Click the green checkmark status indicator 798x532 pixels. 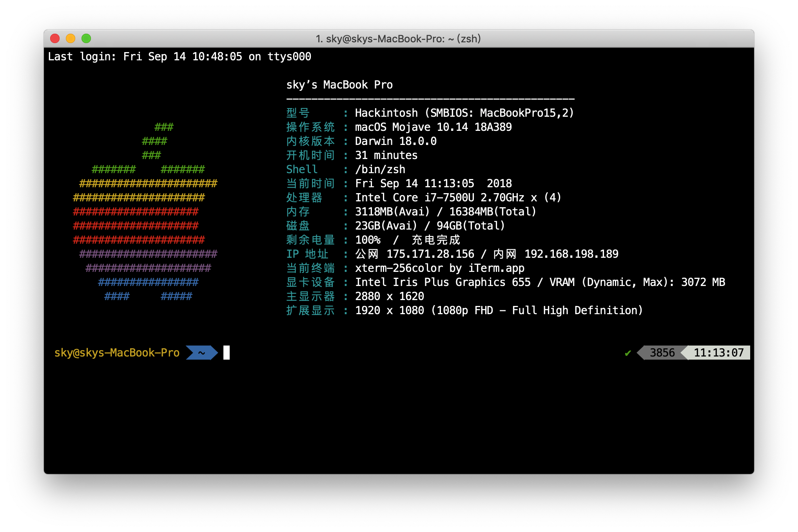(x=628, y=353)
